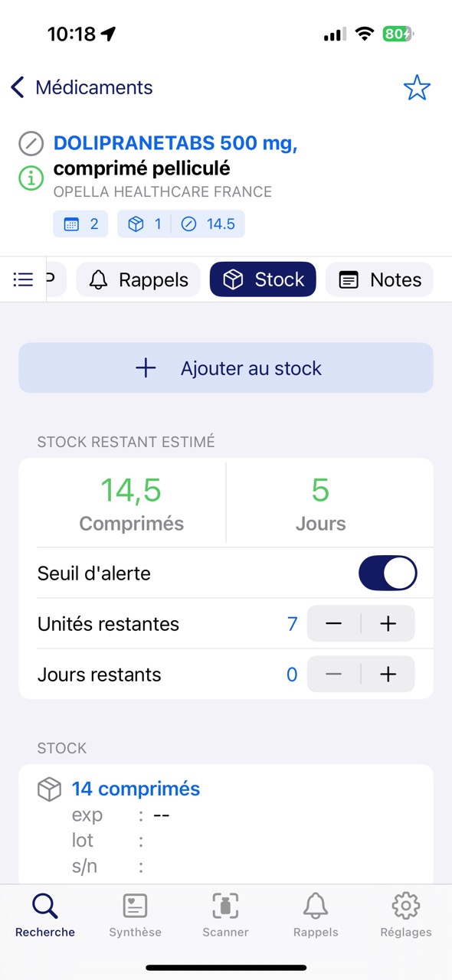
Task: Open the 14 comprimés stock entry
Action: tap(136, 789)
